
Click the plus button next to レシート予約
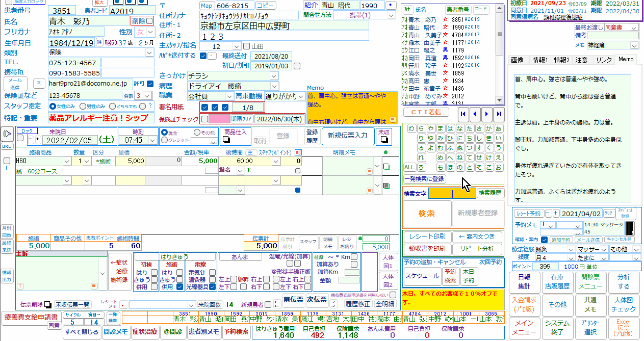pos(556,214)
